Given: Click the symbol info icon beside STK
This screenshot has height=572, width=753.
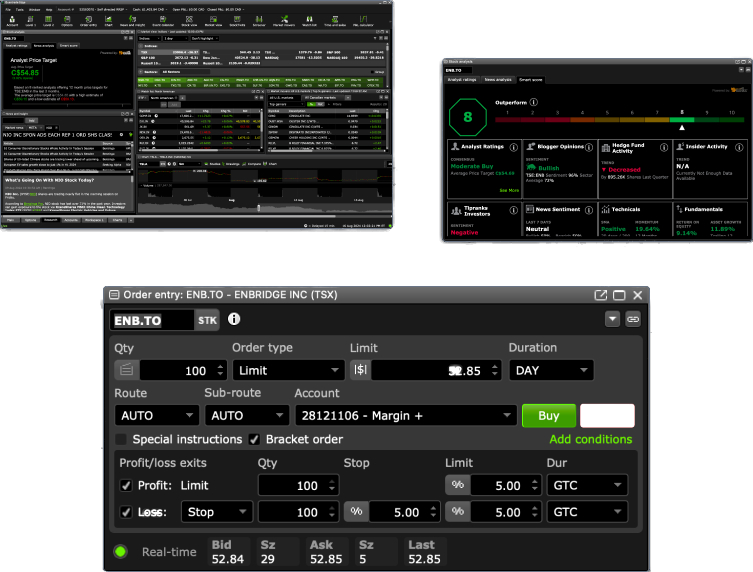Looking at the screenshot, I should click(x=234, y=320).
